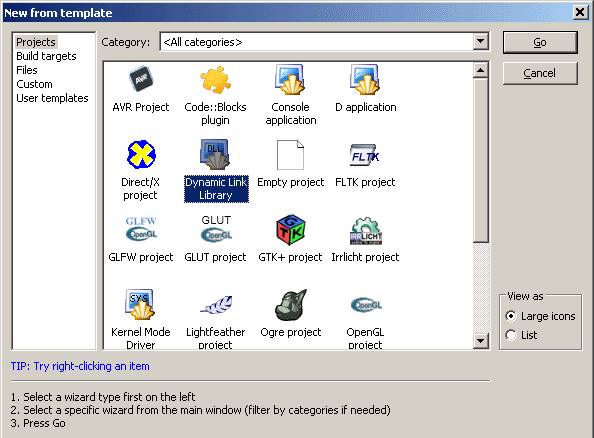Select the AVR Project template icon

141,79
